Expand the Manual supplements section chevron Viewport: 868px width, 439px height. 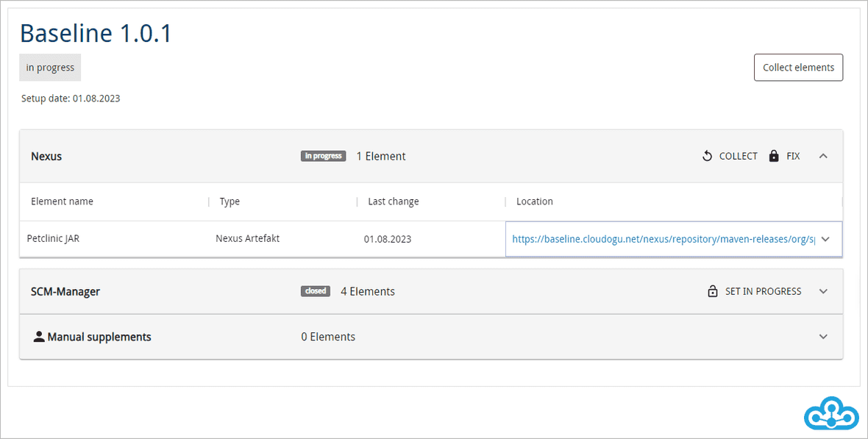coord(823,337)
